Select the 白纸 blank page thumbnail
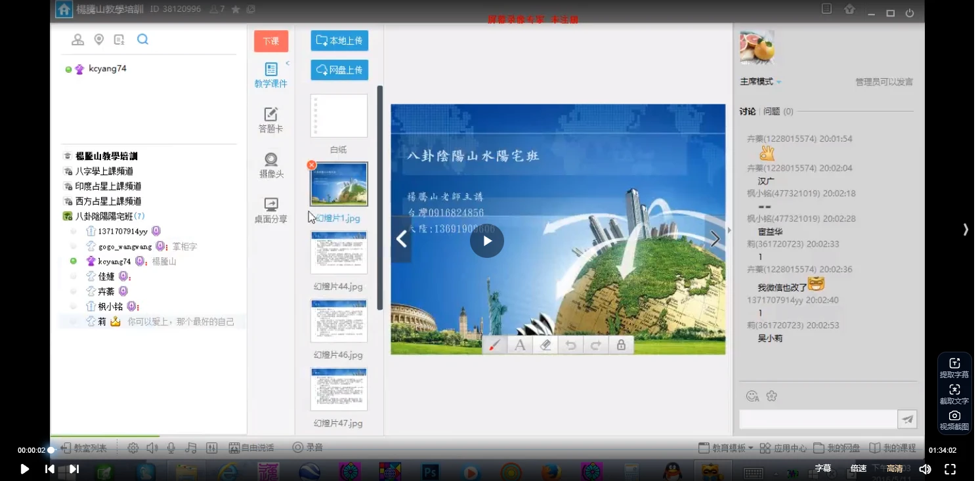The image size is (980, 481). point(339,115)
